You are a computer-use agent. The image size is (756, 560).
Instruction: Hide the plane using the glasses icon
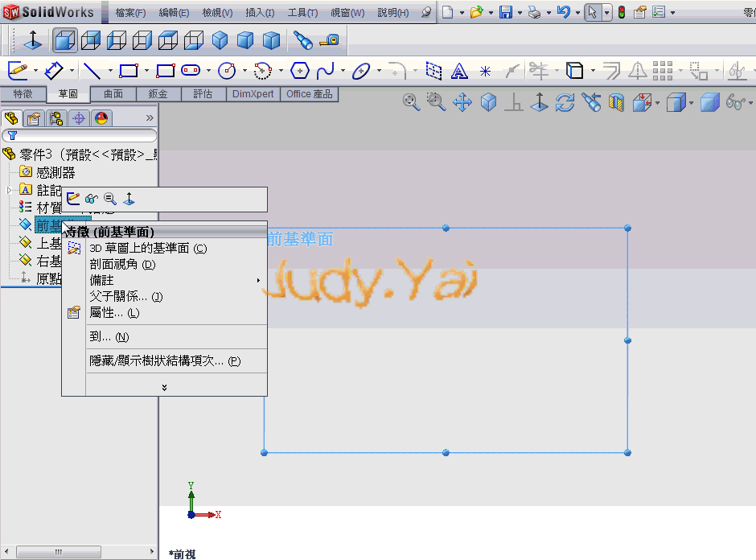coord(91,199)
